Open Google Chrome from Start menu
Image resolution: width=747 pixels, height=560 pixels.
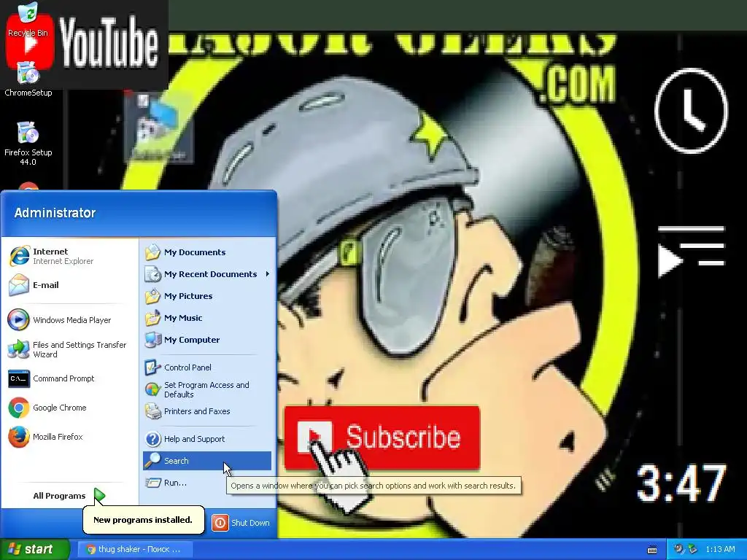pos(47,408)
